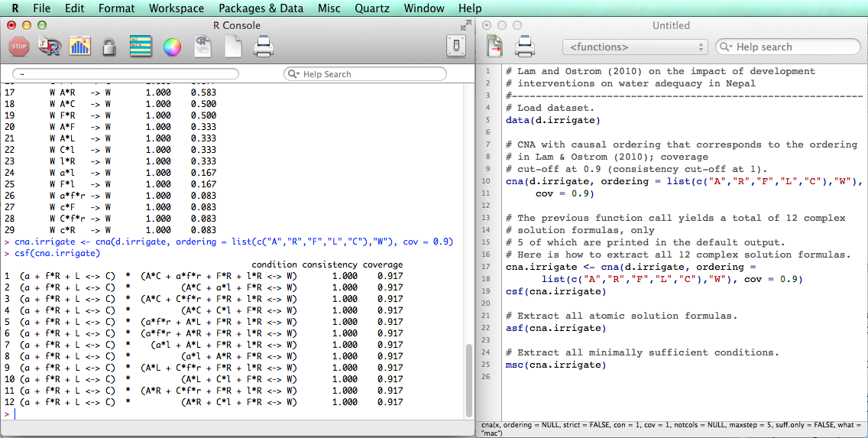Print the Untitled editor document
The height and width of the screenshot is (438, 868).
[524, 47]
